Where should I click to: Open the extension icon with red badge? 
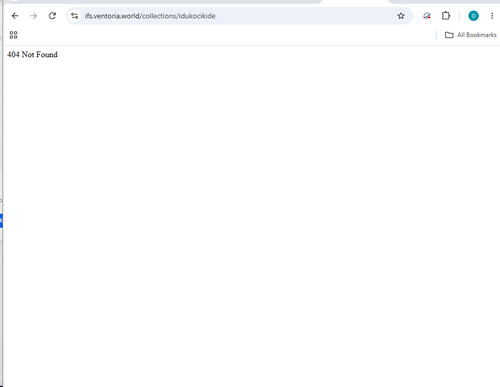(427, 16)
